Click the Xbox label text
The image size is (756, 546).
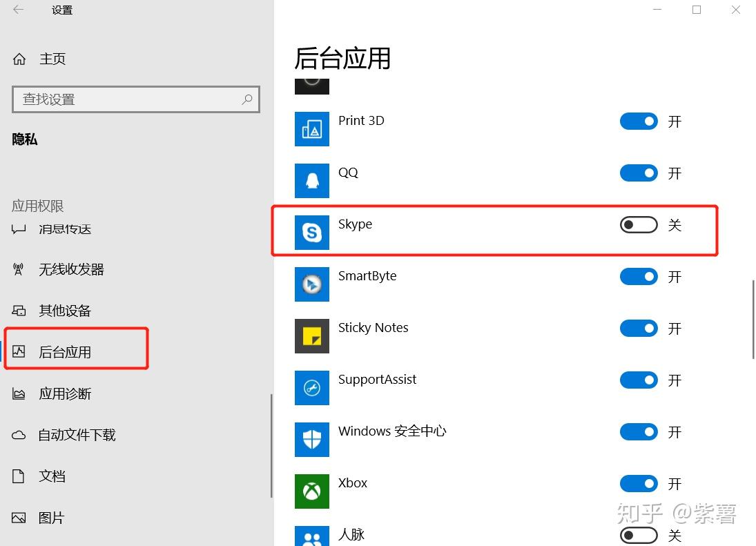tap(352, 483)
